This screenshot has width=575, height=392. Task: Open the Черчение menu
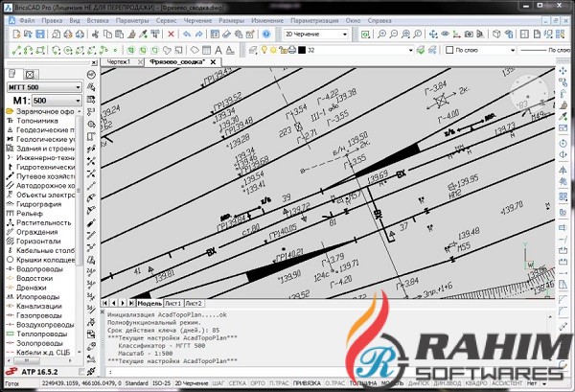point(197,20)
